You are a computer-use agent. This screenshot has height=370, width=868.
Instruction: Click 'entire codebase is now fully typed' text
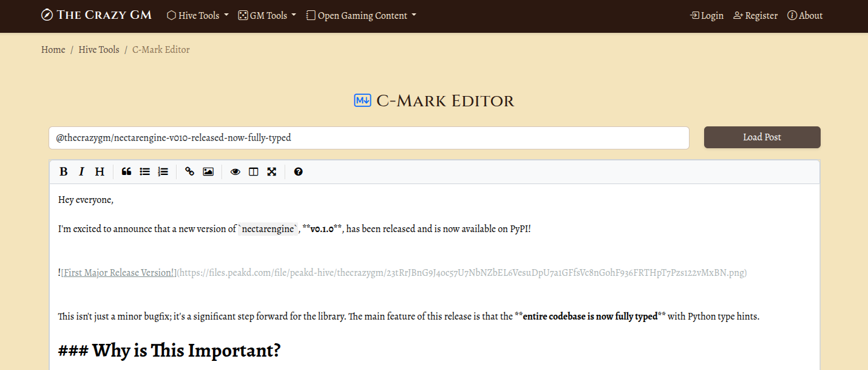(590, 317)
